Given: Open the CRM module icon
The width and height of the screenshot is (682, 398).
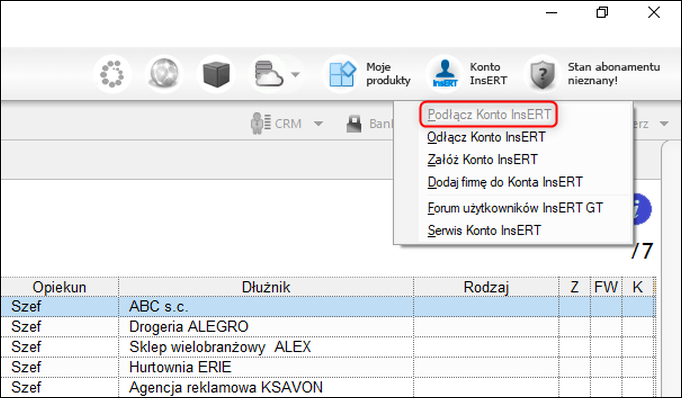Looking at the screenshot, I should tap(260, 123).
